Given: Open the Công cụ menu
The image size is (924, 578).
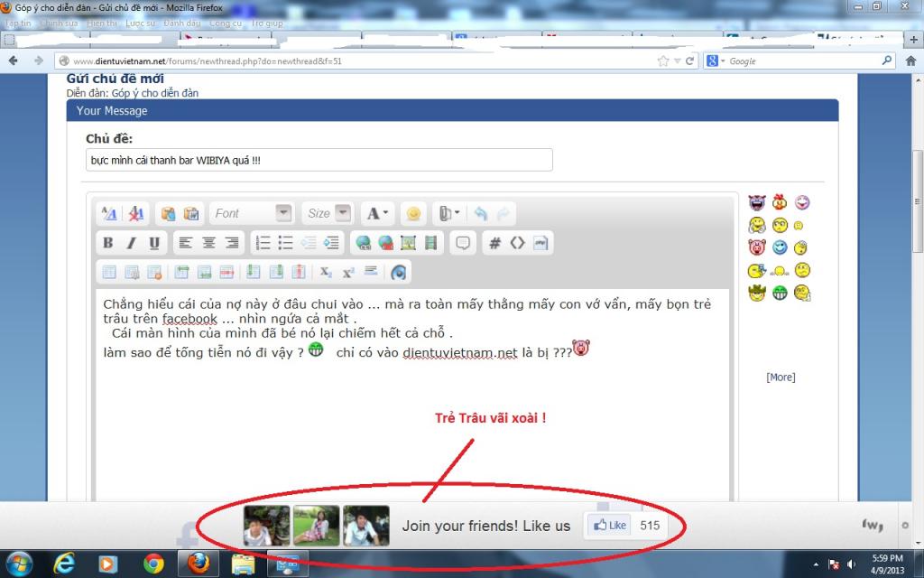Looking at the screenshot, I should click(226, 23).
